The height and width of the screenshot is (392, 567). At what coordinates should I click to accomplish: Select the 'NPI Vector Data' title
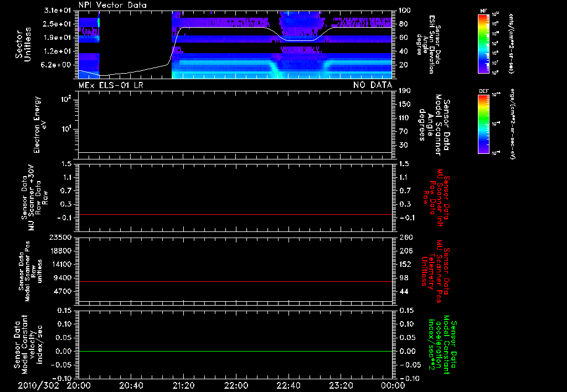click(112, 5)
